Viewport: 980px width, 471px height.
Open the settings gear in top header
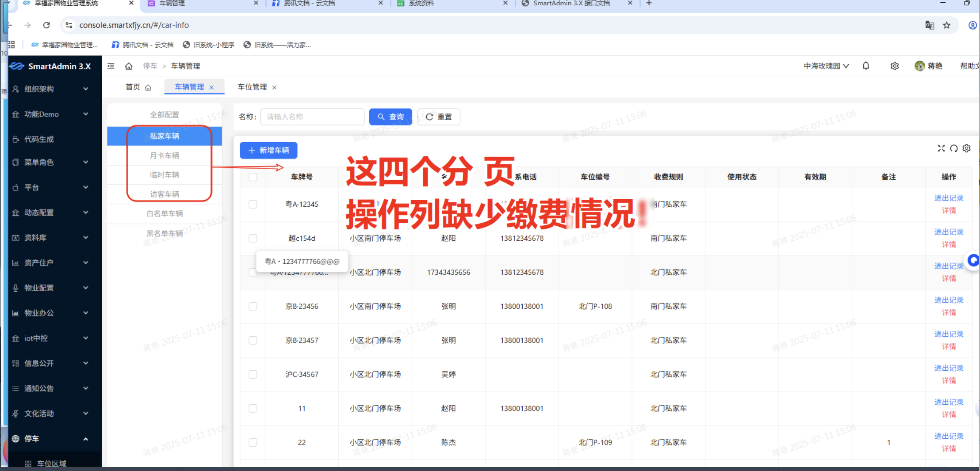(x=894, y=66)
